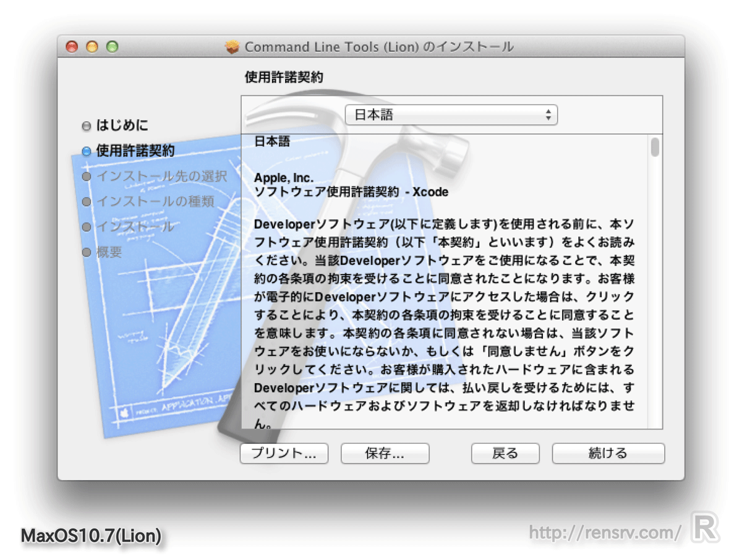Click the 概要 step

pyautogui.click(x=109, y=252)
